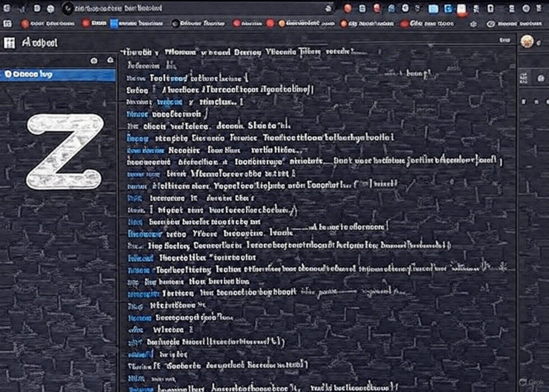This screenshot has height=392, width=549.
Task: Click the first small round icon above the sidebar list
Action: click(x=94, y=60)
